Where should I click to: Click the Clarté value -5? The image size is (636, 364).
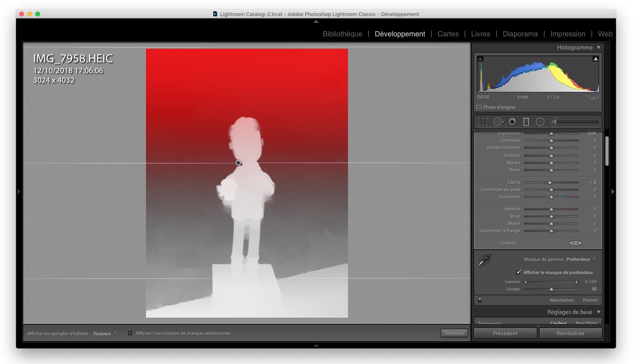pyautogui.click(x=593, y=182)
